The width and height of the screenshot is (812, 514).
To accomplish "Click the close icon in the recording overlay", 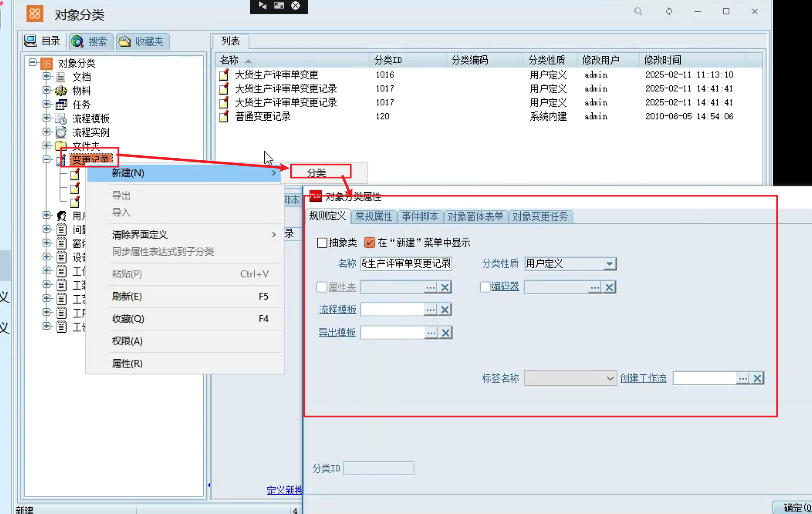I will (x=296, y=5).
